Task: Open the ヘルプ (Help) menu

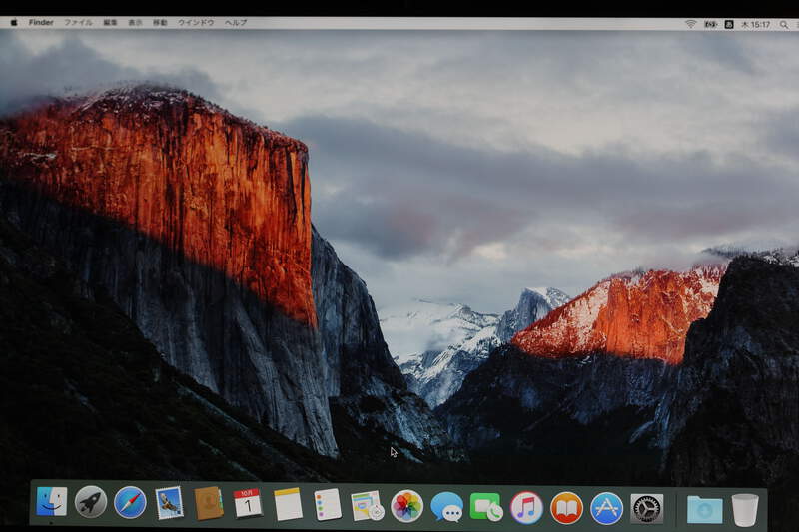Action: (236, 22)
